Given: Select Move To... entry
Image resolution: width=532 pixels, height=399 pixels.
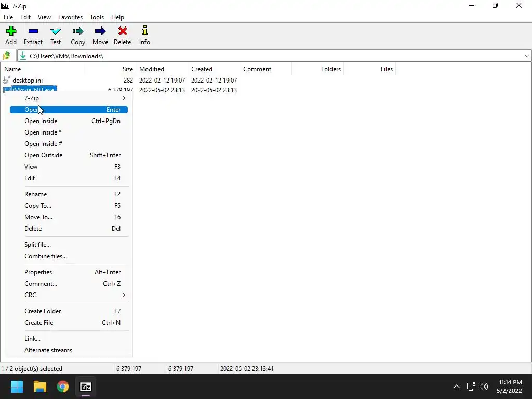Looking at the screenshot, I should [x=69, y=217].
